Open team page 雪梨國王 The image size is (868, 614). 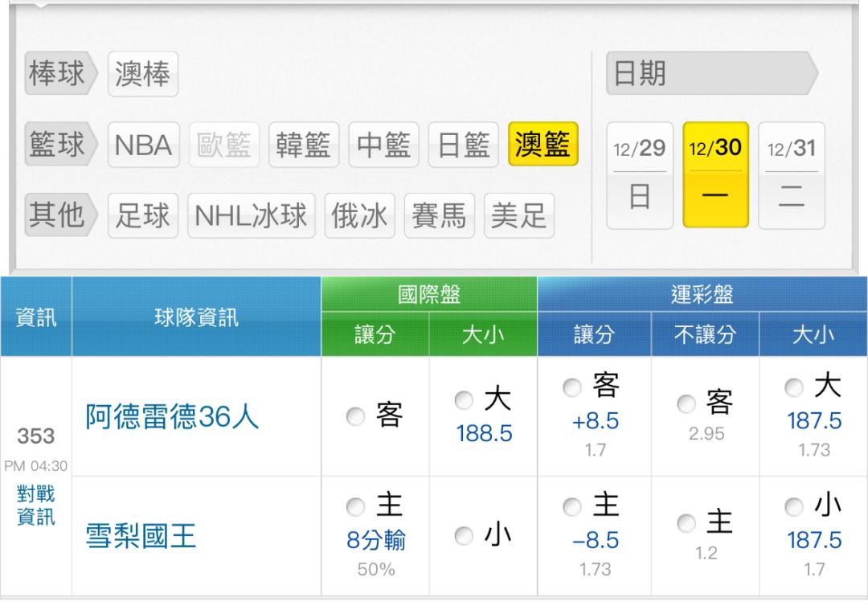click(x=141, y=536)
